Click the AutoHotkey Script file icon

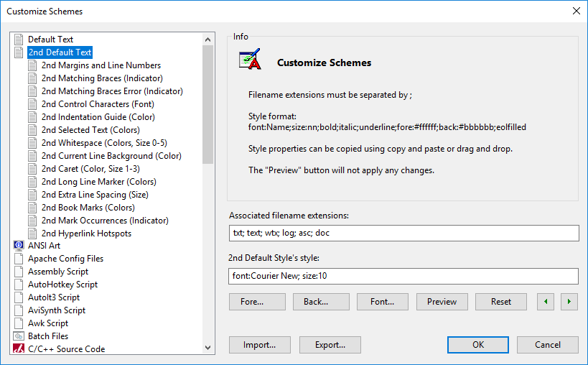tap(19, 285)
